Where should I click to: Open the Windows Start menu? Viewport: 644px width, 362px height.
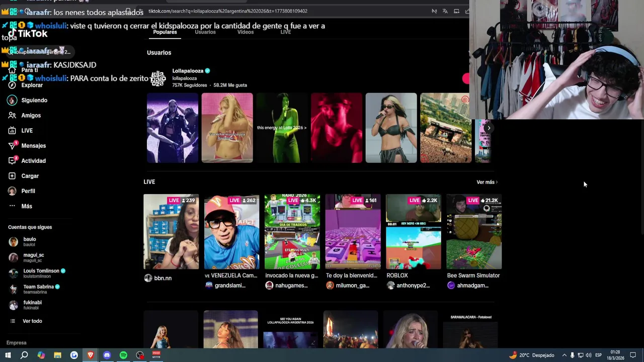tap(8, 355)
